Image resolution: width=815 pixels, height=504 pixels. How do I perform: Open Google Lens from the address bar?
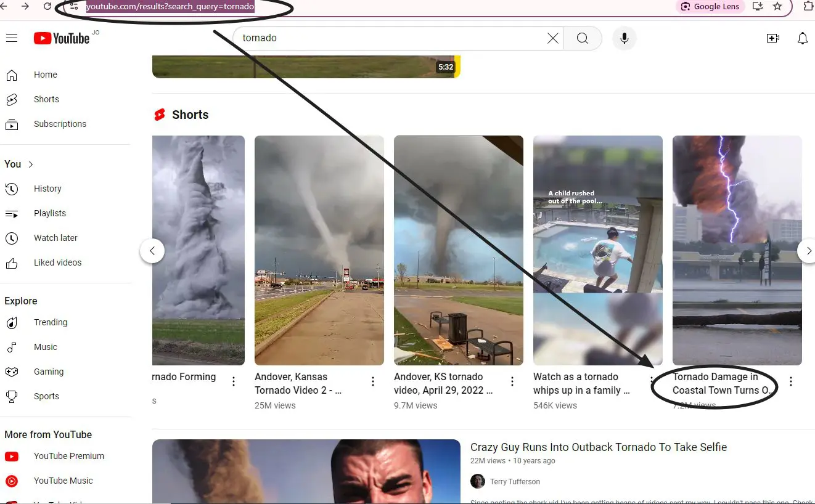click(711, 6)
